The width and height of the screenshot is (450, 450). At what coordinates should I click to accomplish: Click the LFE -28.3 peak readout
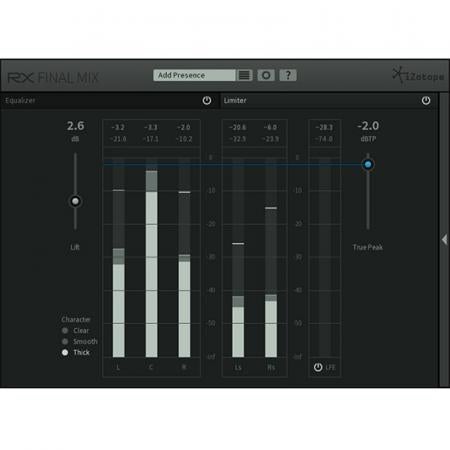324,127
